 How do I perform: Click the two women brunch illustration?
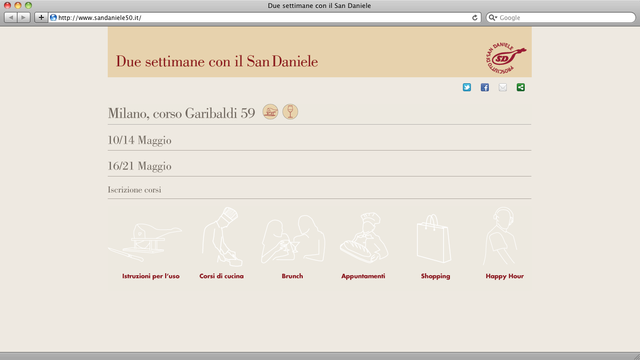(x=293, y=239)
